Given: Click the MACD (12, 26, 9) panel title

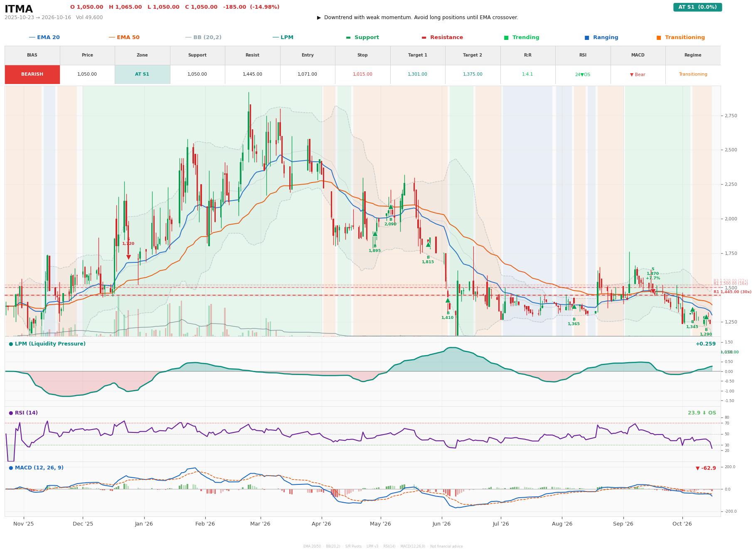Looking at the screenshot, I should click(x=36, y=468).
